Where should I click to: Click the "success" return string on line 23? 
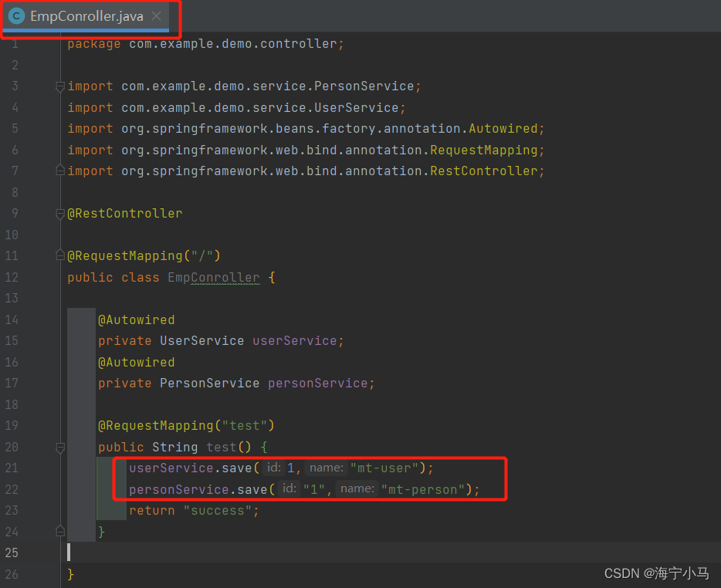coord(218,510)
